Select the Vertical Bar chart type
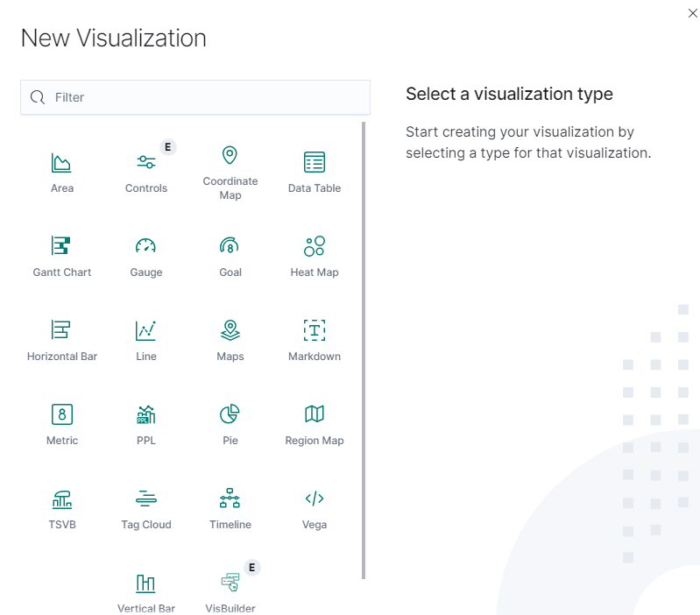Screen dimensions: 700x615 [146, 593]
